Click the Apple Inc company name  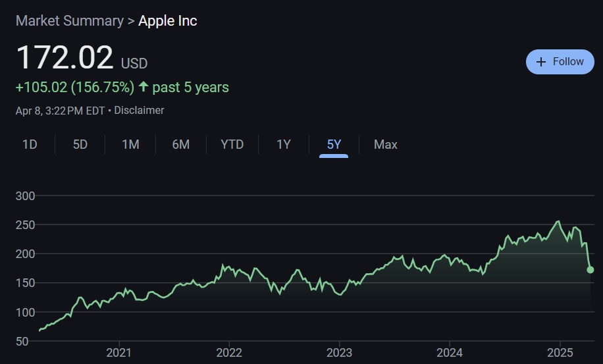(x=168, y=20)
